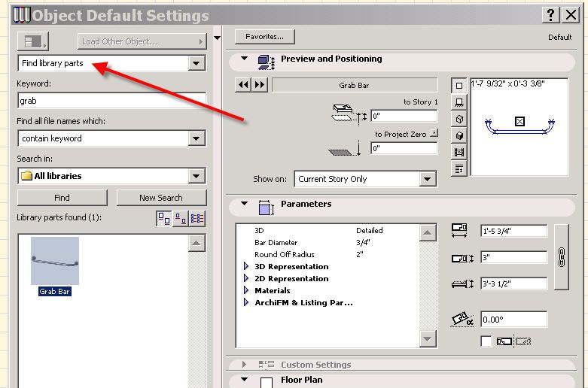Edit the object width field 3"
Viewport: 588px width, 388px height.
tap(513, 258)
